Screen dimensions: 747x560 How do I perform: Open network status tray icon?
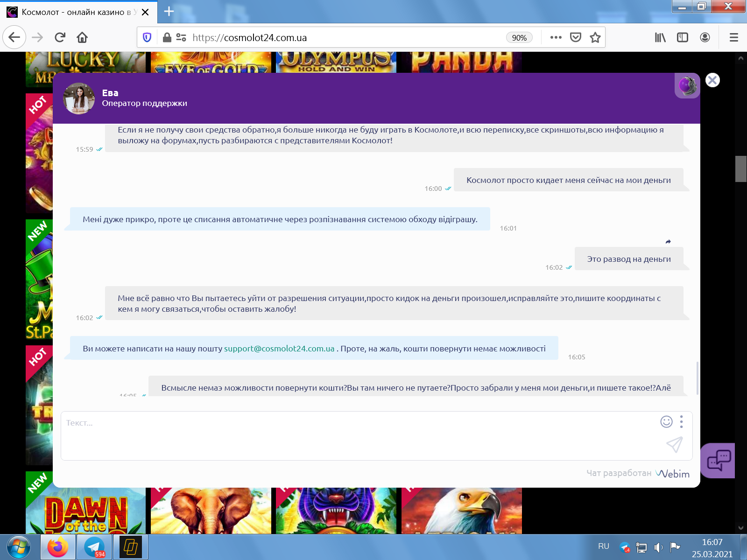coord(642,547)
